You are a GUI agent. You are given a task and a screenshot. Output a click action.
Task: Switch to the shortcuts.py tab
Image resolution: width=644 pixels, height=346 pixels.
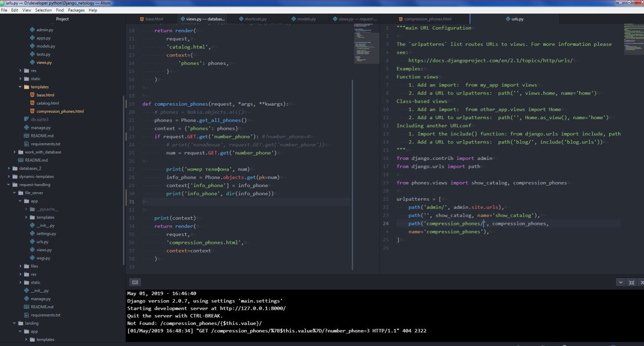pyautogui.click(x=254, y=19)
